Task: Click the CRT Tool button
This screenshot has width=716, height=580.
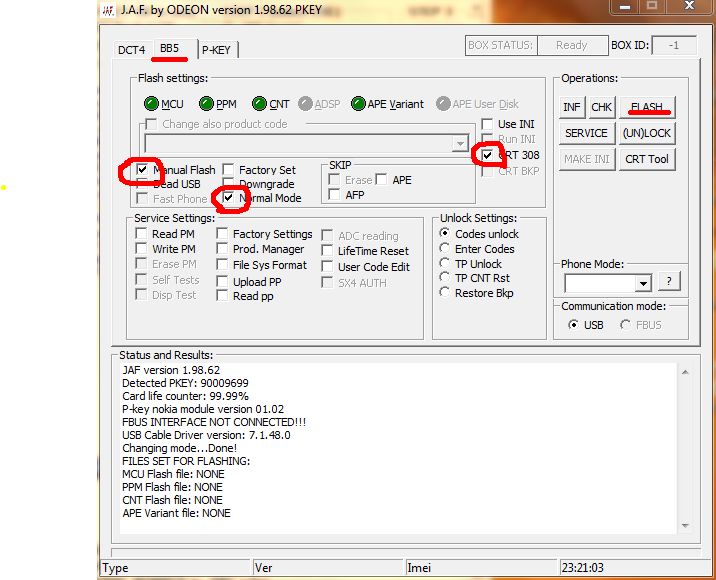Action: (x=646, y=159)
